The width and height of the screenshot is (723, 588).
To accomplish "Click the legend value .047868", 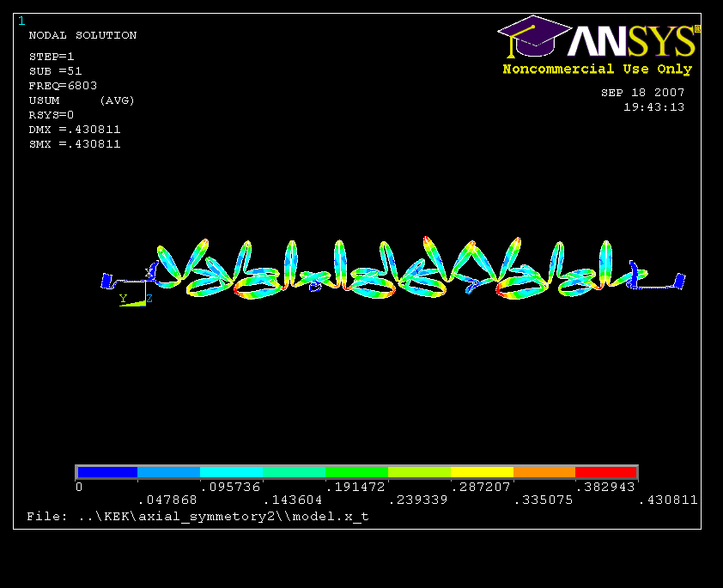I will click(x=167, y=500).
